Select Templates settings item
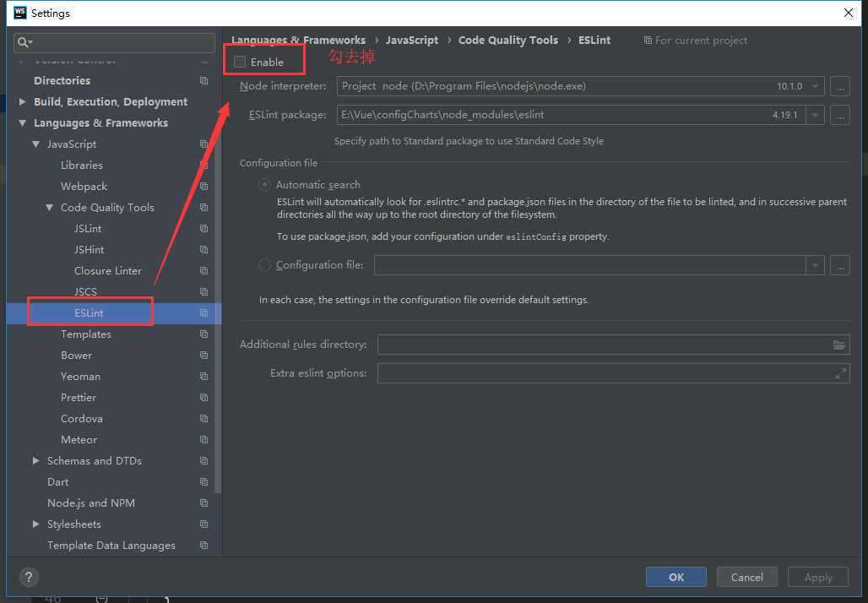 pos(86,334)
